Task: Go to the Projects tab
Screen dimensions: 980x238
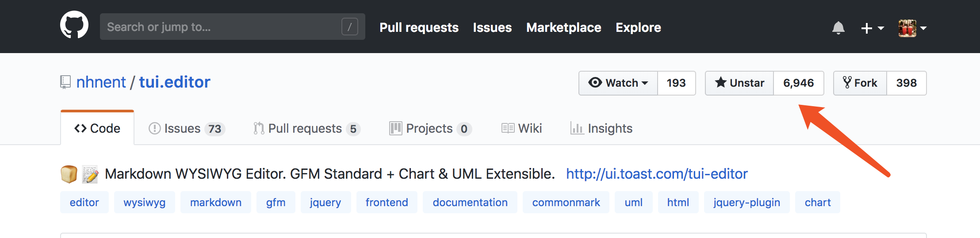Action: tap(430, 128)
